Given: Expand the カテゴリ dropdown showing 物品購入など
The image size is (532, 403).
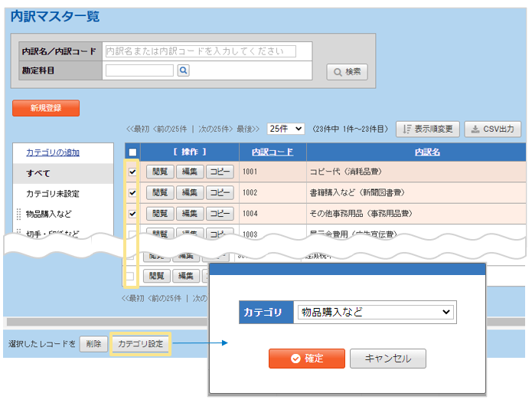Looking at the screenshot, I should click(x=375, y=313).
